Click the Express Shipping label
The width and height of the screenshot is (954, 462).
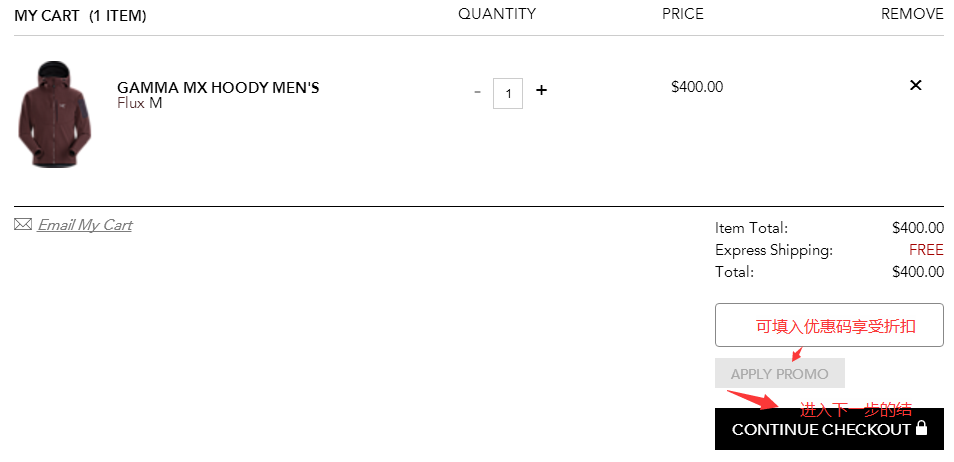(x=773, y=250)
